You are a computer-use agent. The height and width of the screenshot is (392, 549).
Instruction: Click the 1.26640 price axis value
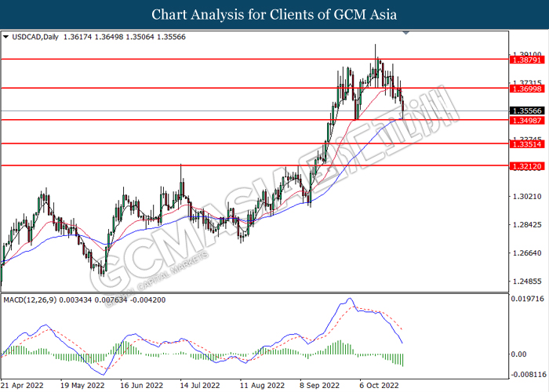pyautogui.click(x=527, y=253)
